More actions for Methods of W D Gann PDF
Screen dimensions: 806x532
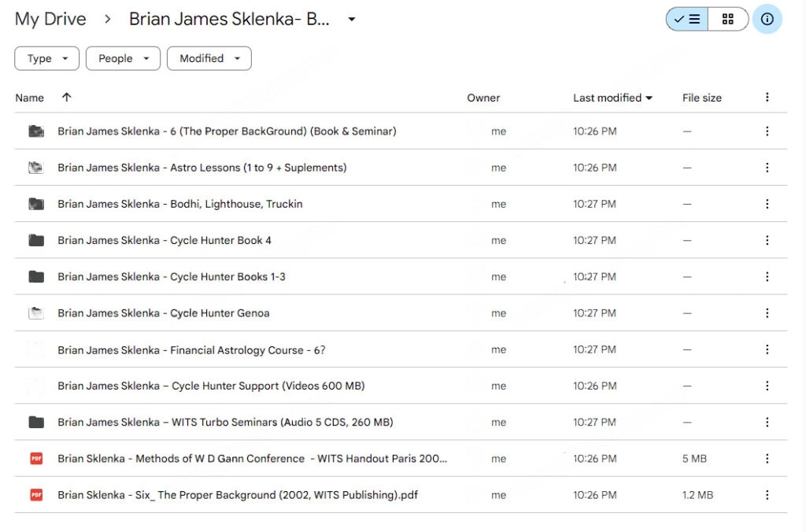pyautogui.click(x=767, y=459)
